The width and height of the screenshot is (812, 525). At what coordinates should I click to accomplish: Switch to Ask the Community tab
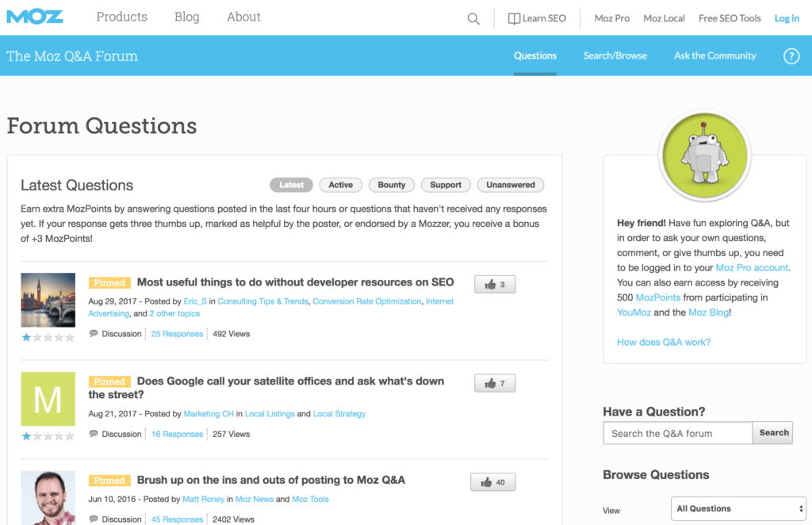point(714,56)
